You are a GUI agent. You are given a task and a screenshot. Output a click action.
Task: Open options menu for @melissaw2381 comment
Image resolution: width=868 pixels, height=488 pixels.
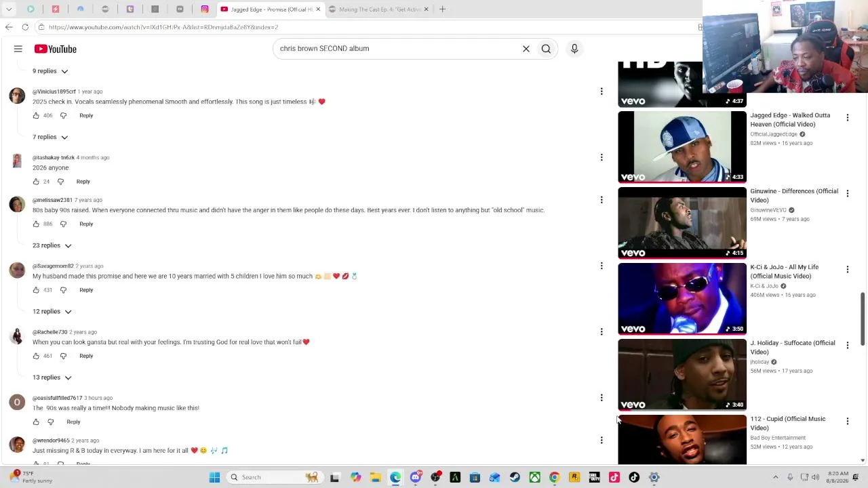coord(601,200)
